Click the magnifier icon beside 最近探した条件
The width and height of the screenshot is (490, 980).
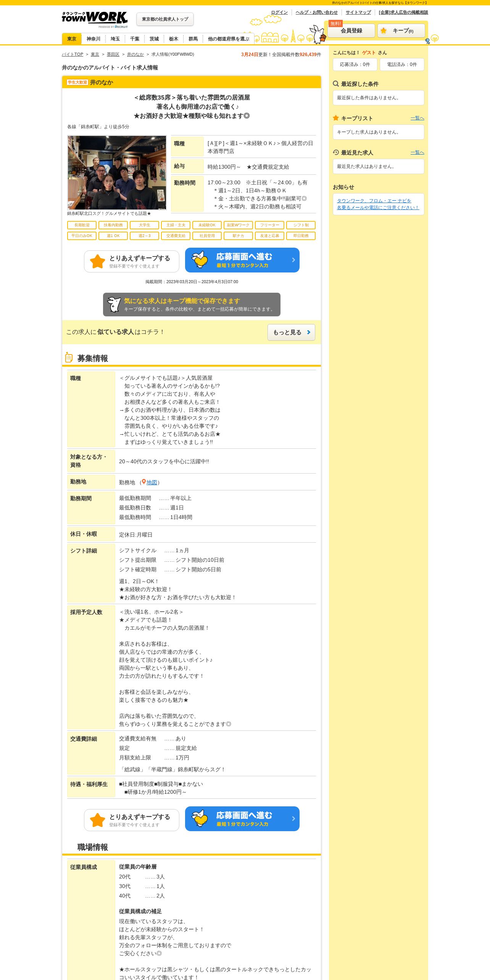pos(336,84)
